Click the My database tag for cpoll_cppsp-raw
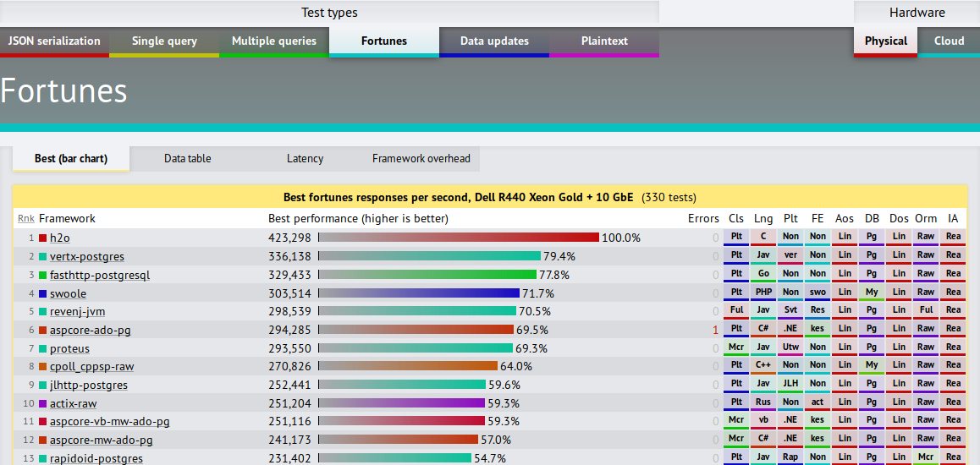This screenshot has height=465, width=980. [871, 366]
